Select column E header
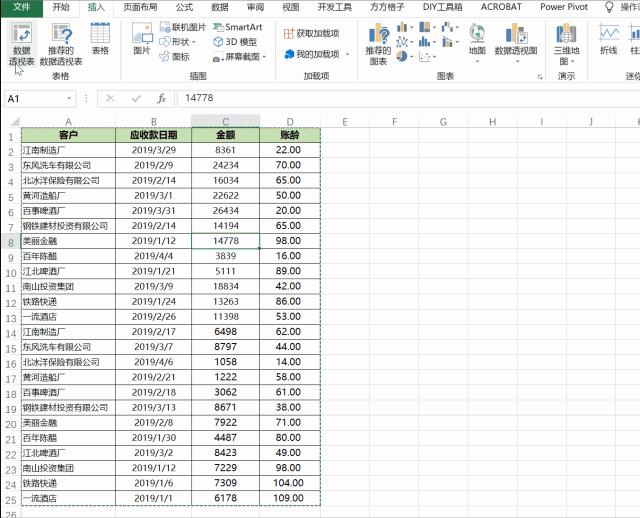Screen dimensions: 640x518 tap(345, 122)
